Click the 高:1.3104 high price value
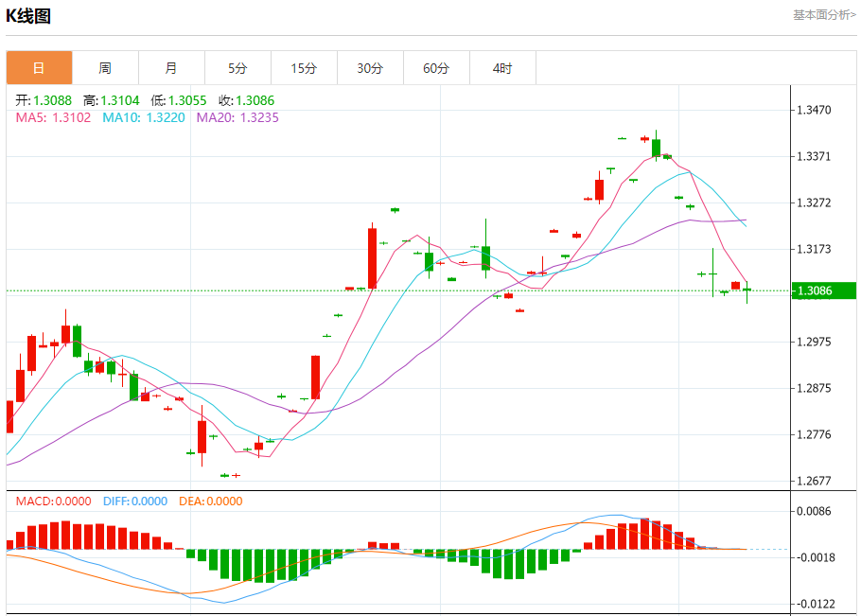Image resolution: width=861 pixels, height=616 pixels. [112, 100]
